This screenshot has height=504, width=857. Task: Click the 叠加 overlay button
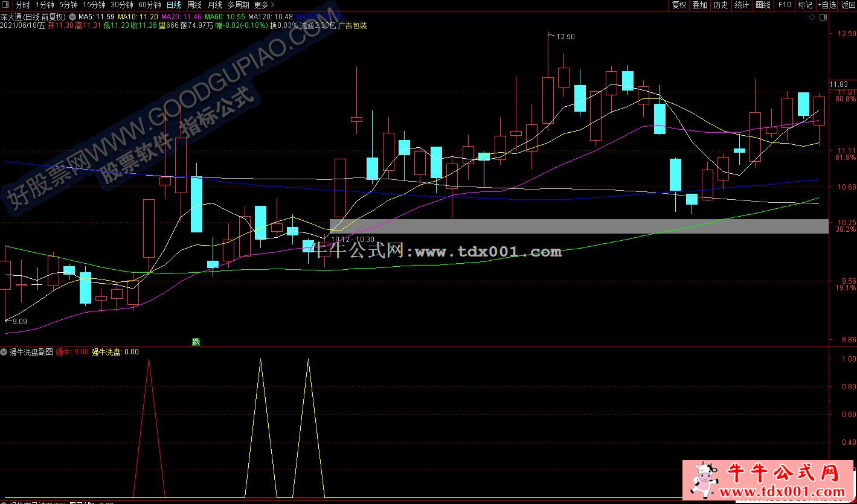tap(699, 5)
